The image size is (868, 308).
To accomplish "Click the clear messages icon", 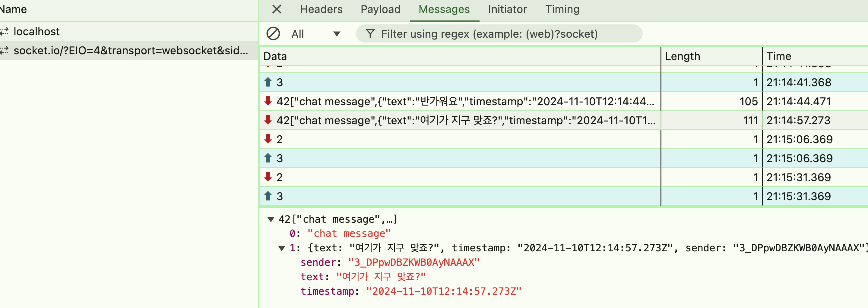I will point(273,34).
